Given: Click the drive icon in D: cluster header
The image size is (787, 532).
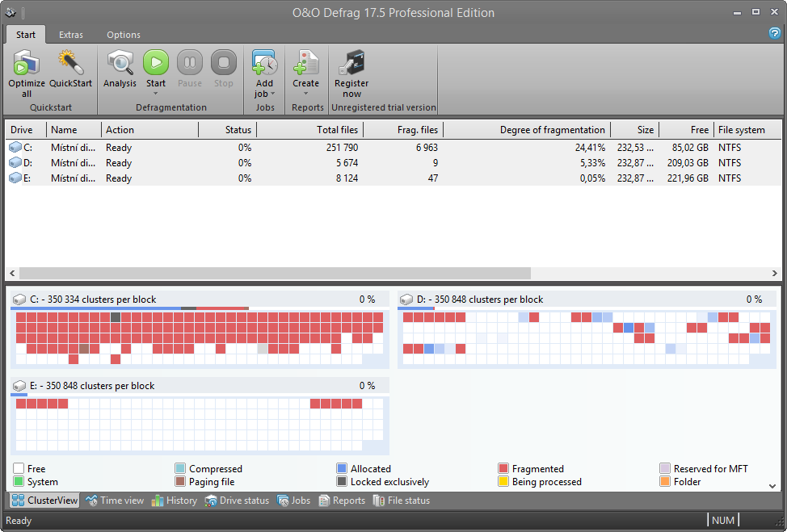Looking at the screenshot, I should pyautogui.click(x=406, y=300).
